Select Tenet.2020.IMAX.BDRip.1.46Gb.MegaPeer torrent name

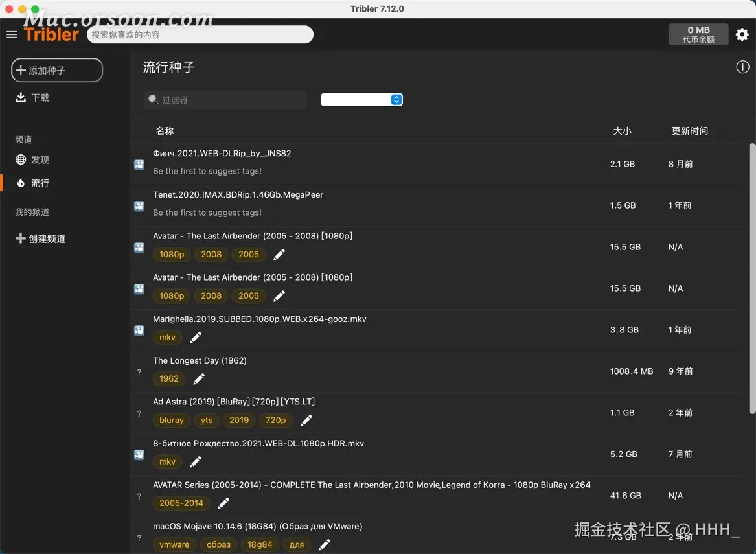(x=238, y=195)
